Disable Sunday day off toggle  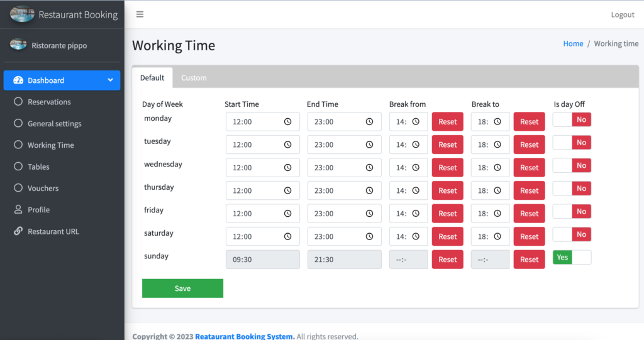(572, 258)
